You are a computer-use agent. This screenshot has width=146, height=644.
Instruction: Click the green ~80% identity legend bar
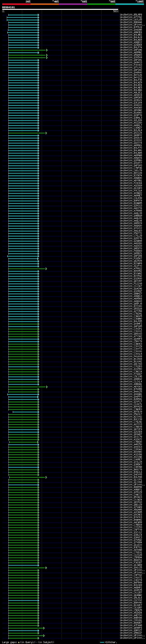pos(101,4)
